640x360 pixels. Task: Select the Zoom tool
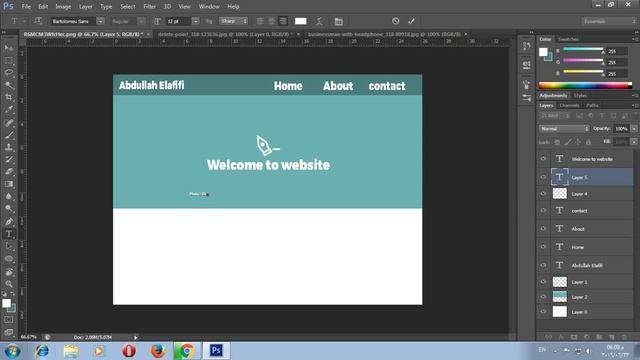point(9,284)
